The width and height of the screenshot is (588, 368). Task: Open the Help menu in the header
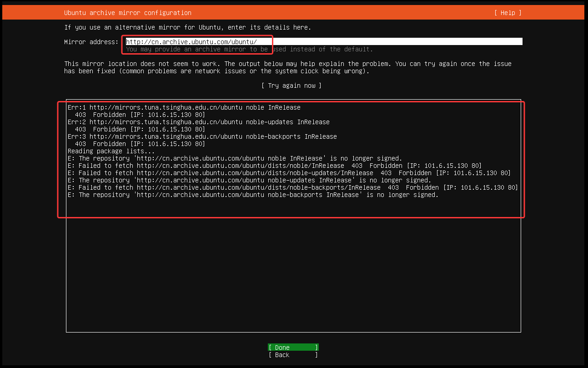tap(508, 13)
